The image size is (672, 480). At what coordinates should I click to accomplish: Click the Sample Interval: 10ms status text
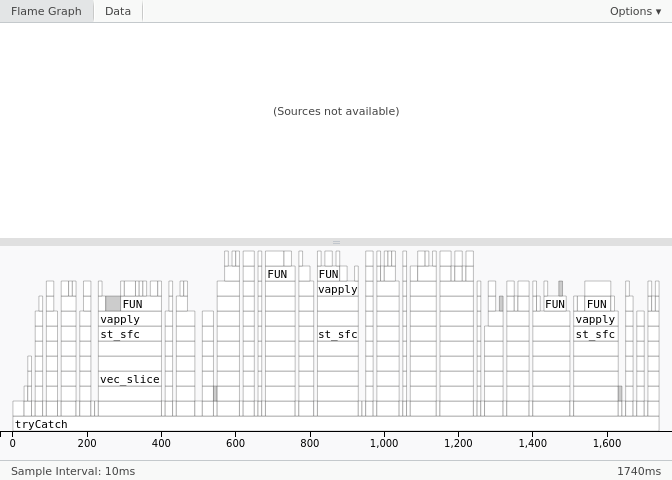coord(73,471)
